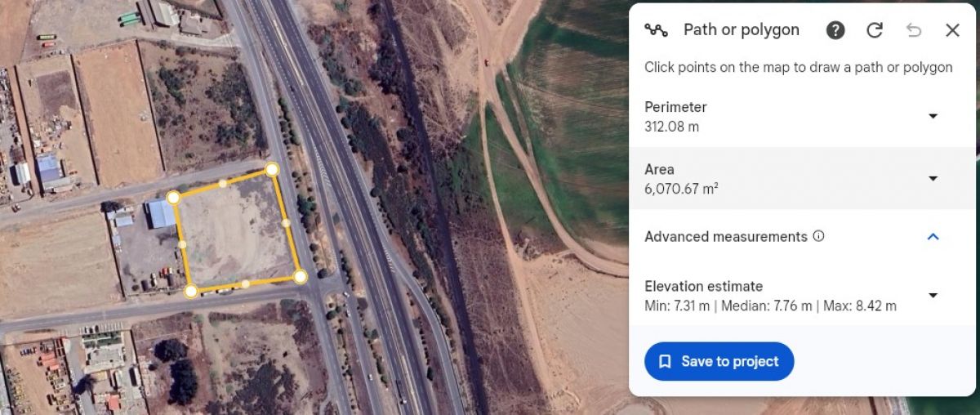Open the Elevation estimate dropdown arrow
Viewport: 980px width, 415px height.
point(933,295)
